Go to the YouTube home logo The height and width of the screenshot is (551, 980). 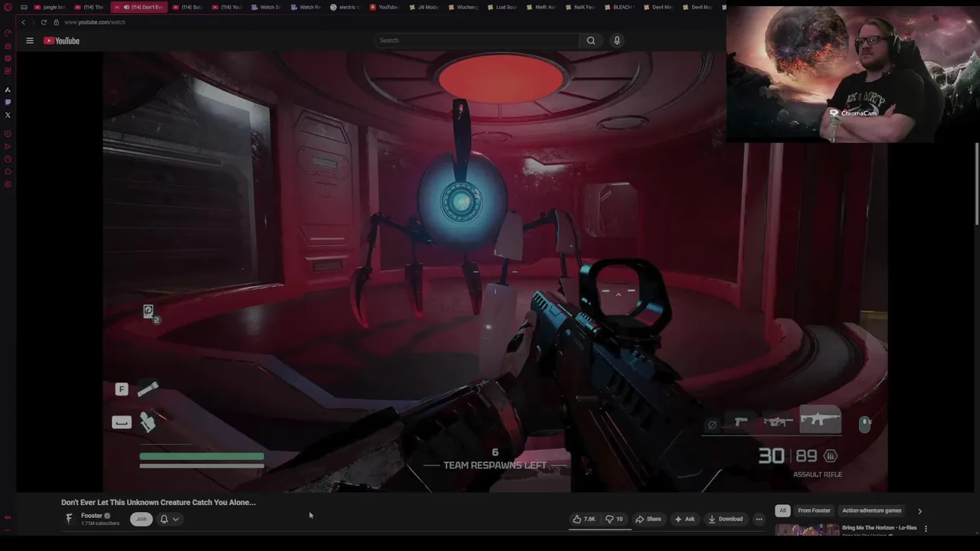click(61, 41)
